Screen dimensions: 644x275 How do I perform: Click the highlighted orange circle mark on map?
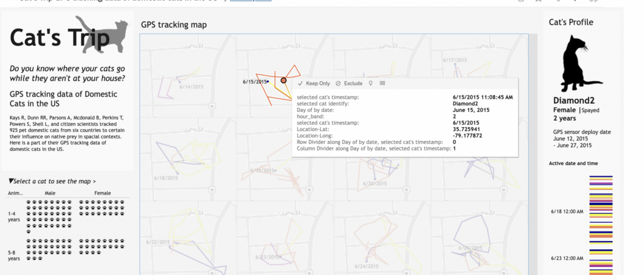[284, 81]
